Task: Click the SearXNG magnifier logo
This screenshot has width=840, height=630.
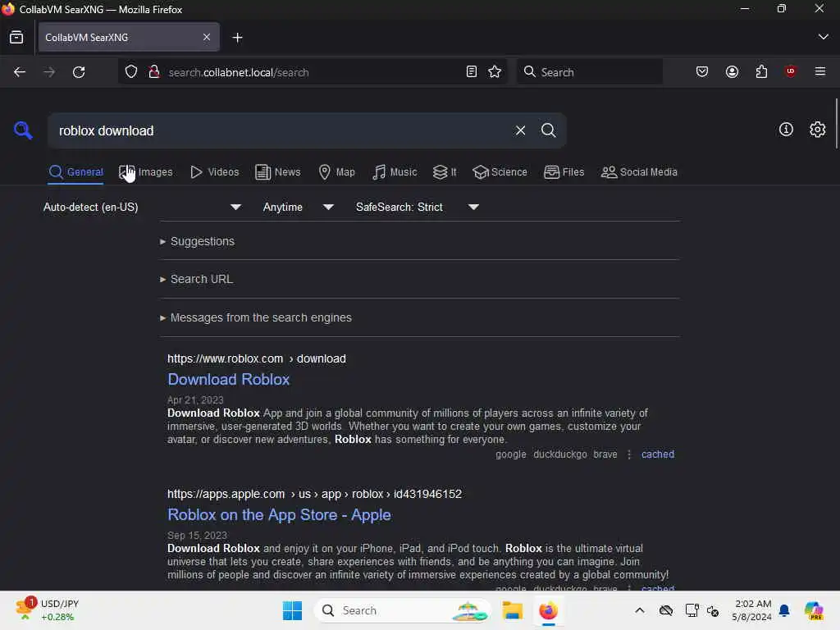Action: [23, 130]
